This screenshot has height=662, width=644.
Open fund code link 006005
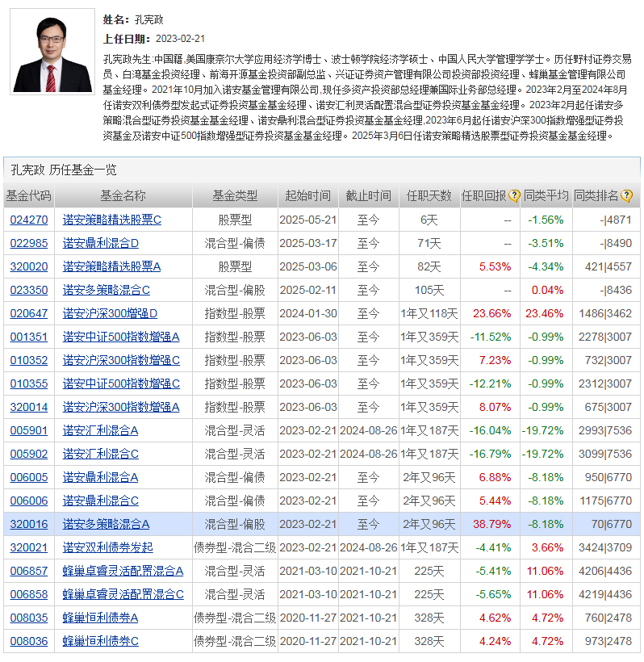click(x=29, y=477)
